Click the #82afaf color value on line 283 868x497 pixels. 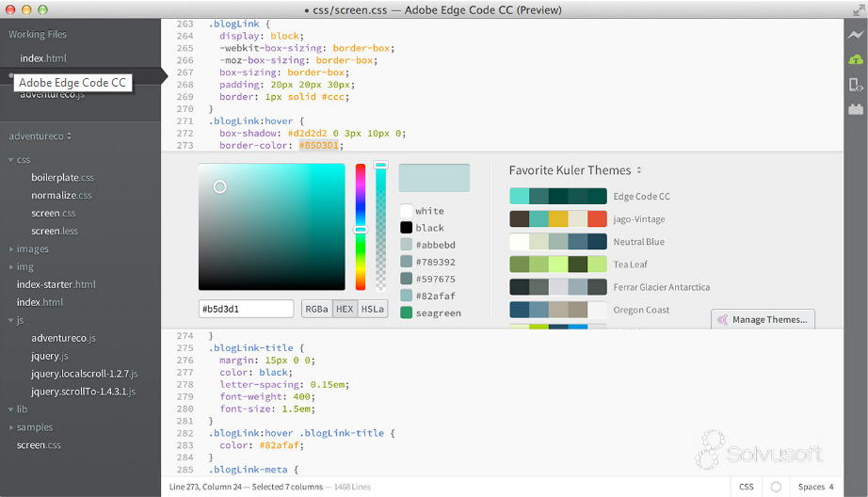(279, 445)
